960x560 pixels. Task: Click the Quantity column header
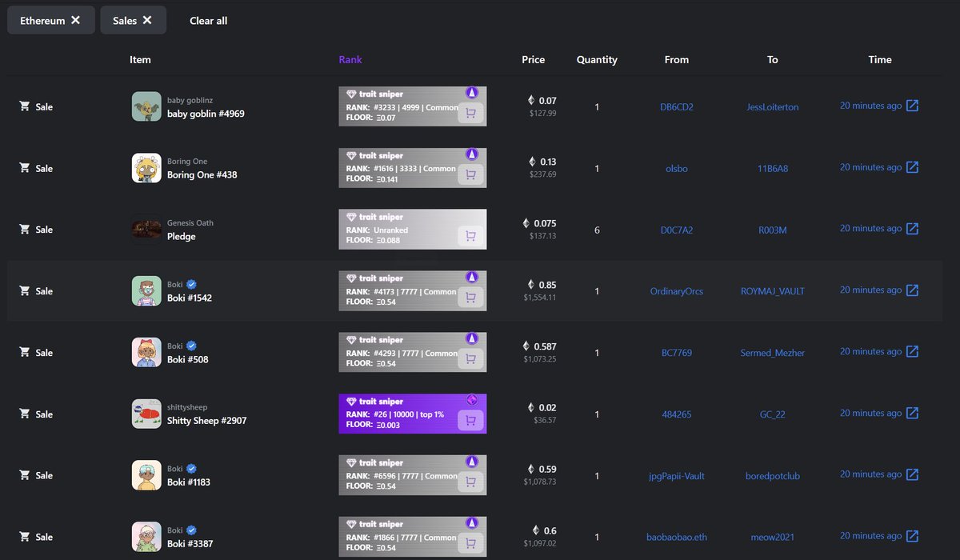coord(597,59)
